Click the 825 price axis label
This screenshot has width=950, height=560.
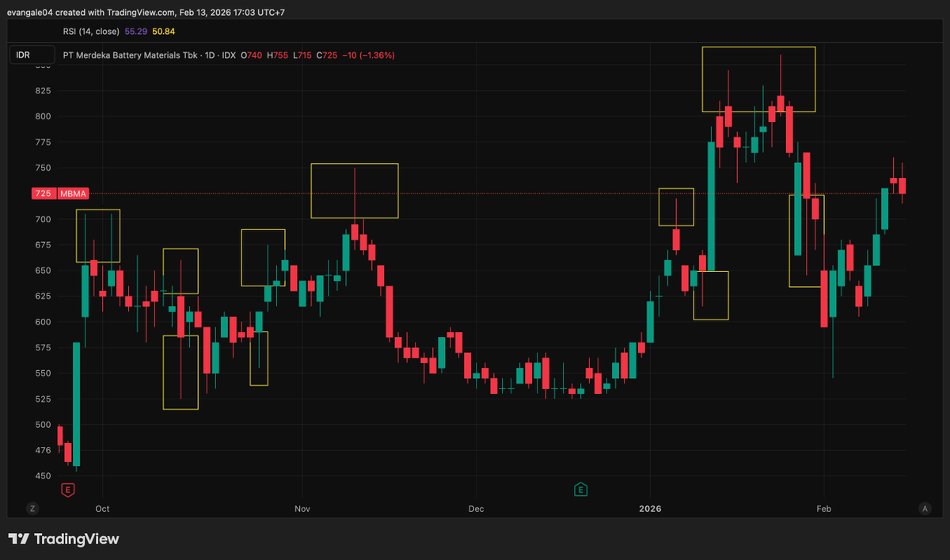43,91
